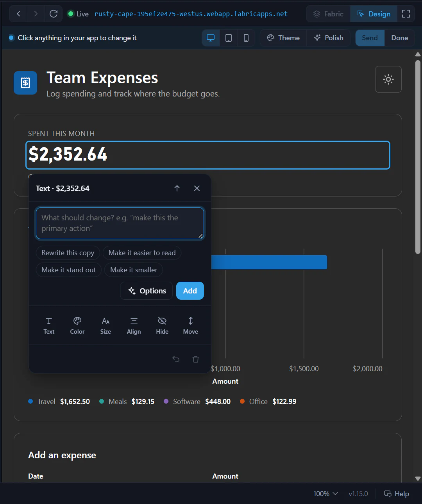Click the Software amount $448.00
The height and width of the screenshot is (504, 422).
pyautogui.click(x=218, y=402)
